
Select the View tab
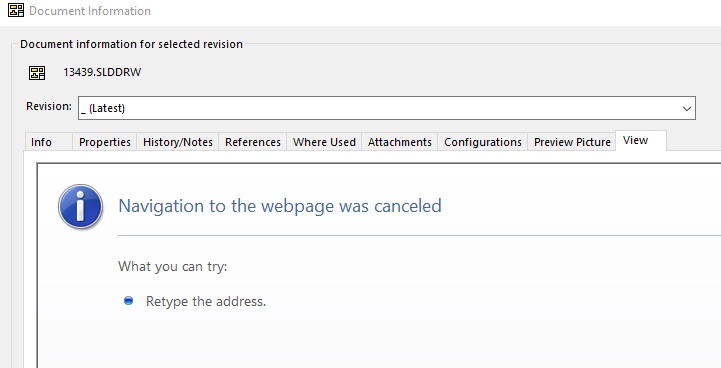click(641, 141)
